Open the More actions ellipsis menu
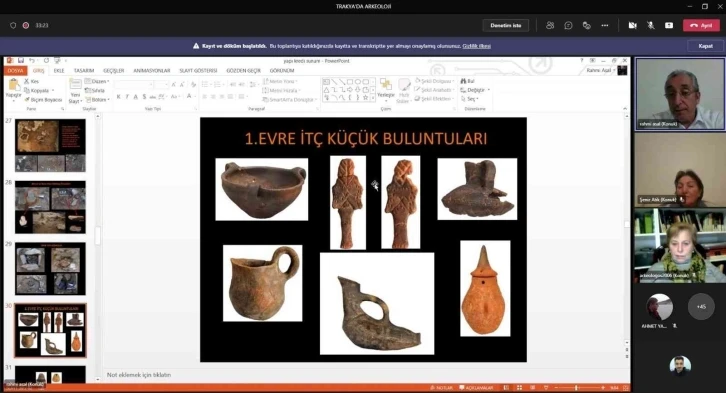 point(605,25)
